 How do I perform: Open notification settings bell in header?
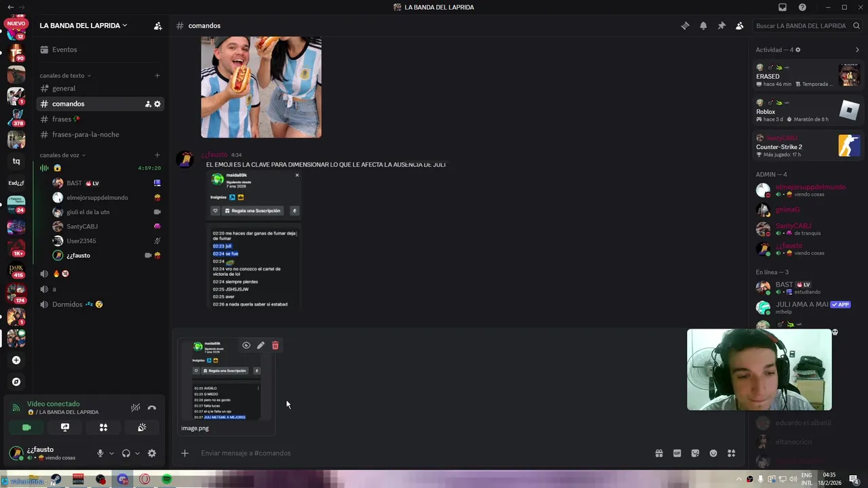[703, 26]
